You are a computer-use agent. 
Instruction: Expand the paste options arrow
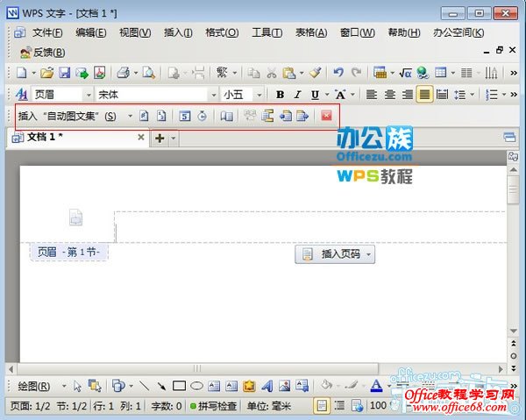(x=302, y=73)
